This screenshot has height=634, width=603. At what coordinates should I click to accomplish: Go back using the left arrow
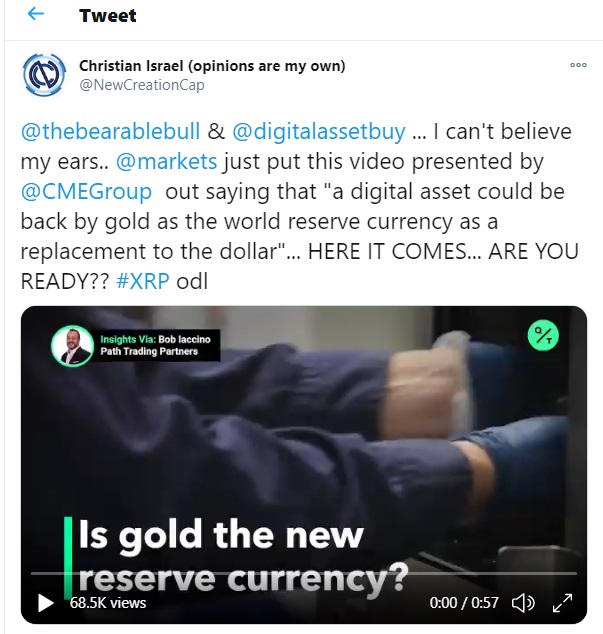(x=36, y=14)
